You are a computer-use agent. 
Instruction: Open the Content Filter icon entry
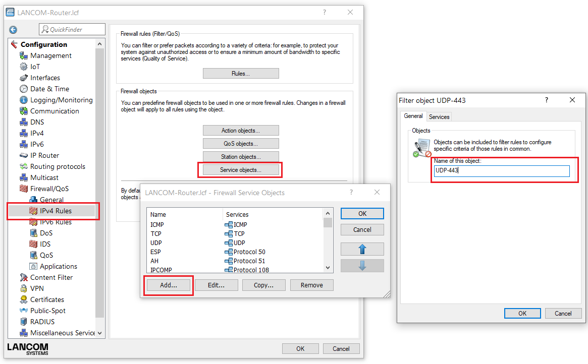(24, 277)
